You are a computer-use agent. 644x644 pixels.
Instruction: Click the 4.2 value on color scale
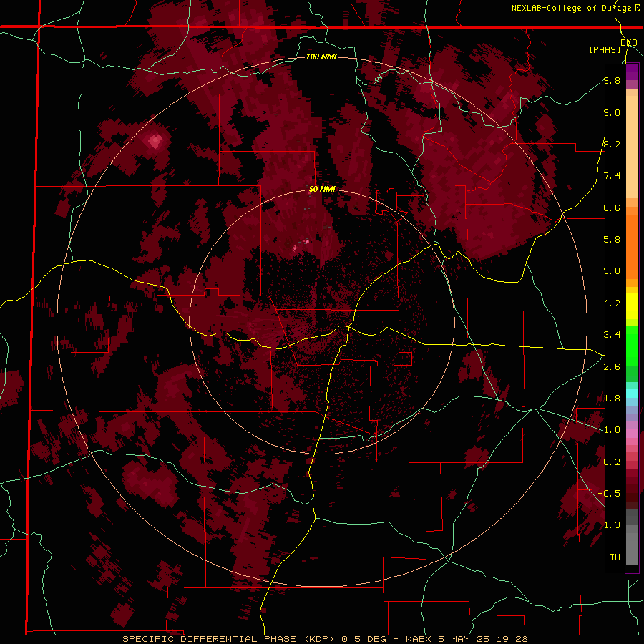(x=612, y=303)
